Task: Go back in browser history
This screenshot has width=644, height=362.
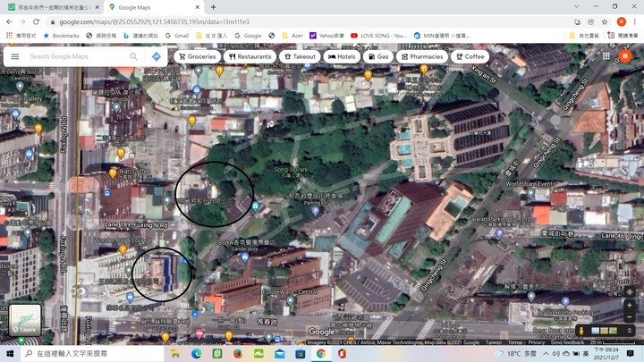Action: coord(9,21)
